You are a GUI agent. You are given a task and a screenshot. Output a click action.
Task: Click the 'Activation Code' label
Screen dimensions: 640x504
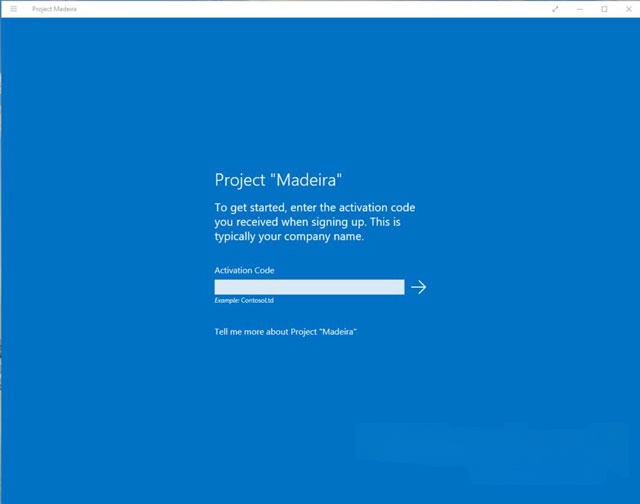tap(244, 270)
